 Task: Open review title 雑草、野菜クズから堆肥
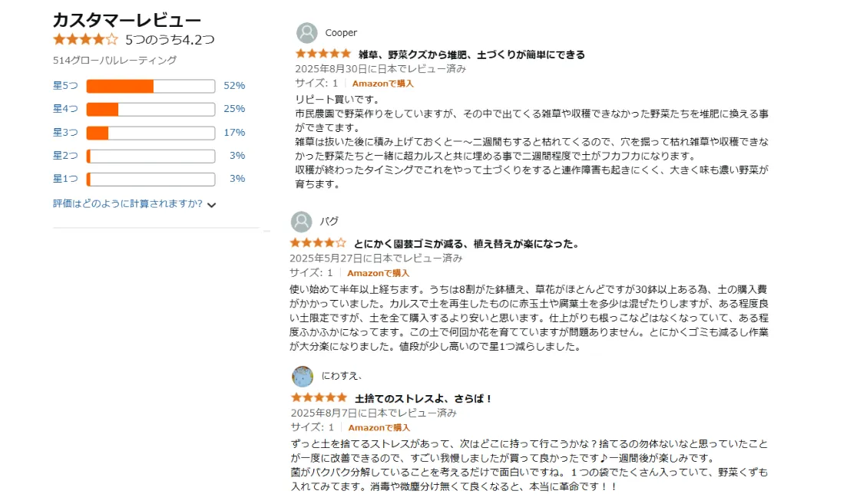(x=471, y=54)
